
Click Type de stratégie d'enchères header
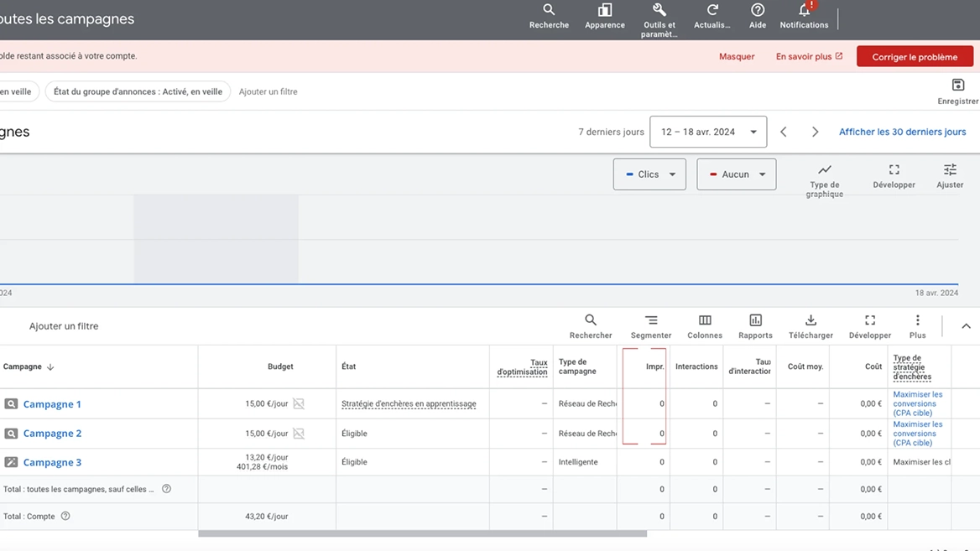pyautogui.click(x=912, y=367)
